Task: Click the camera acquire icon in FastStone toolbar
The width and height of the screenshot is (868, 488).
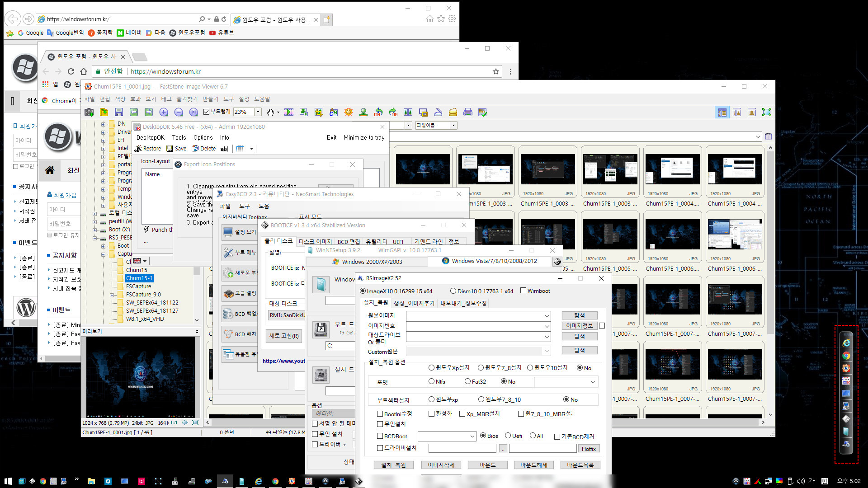Action: 89,112
